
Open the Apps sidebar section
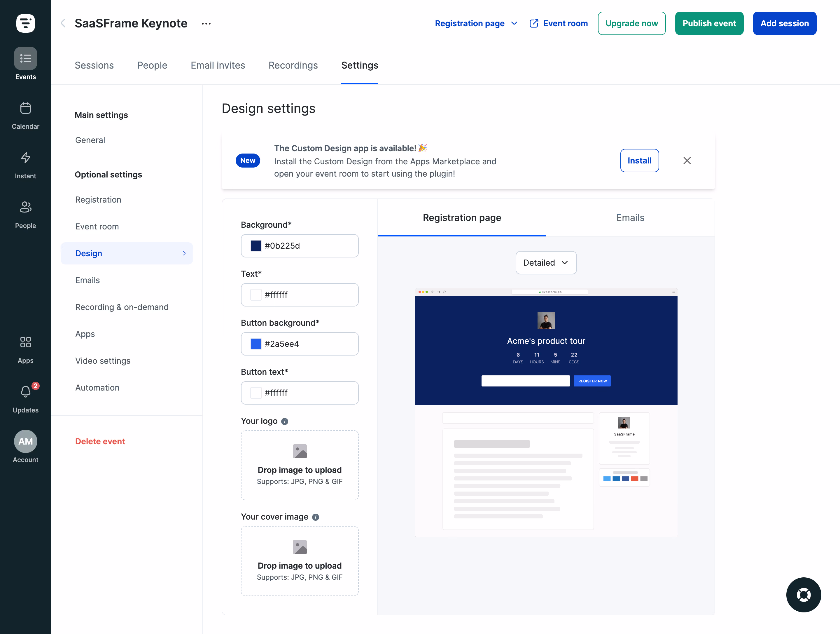[25, 350]
